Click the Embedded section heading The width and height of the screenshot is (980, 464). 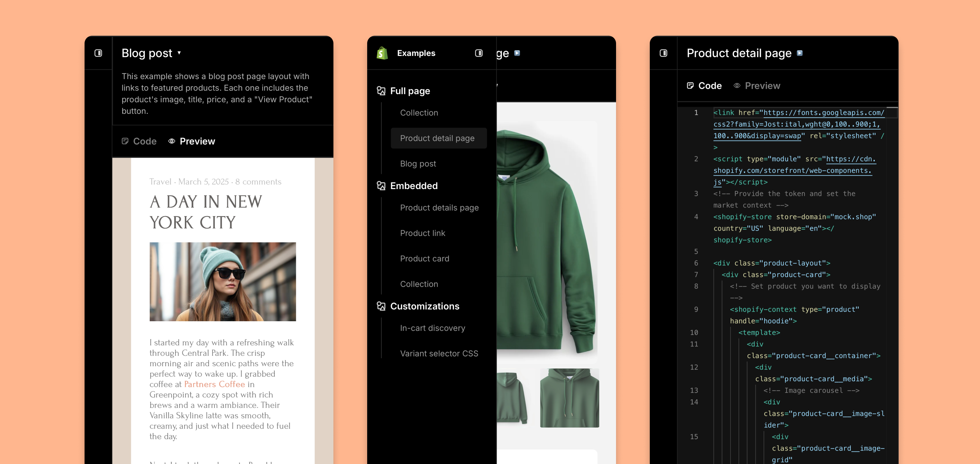point(414,185)
